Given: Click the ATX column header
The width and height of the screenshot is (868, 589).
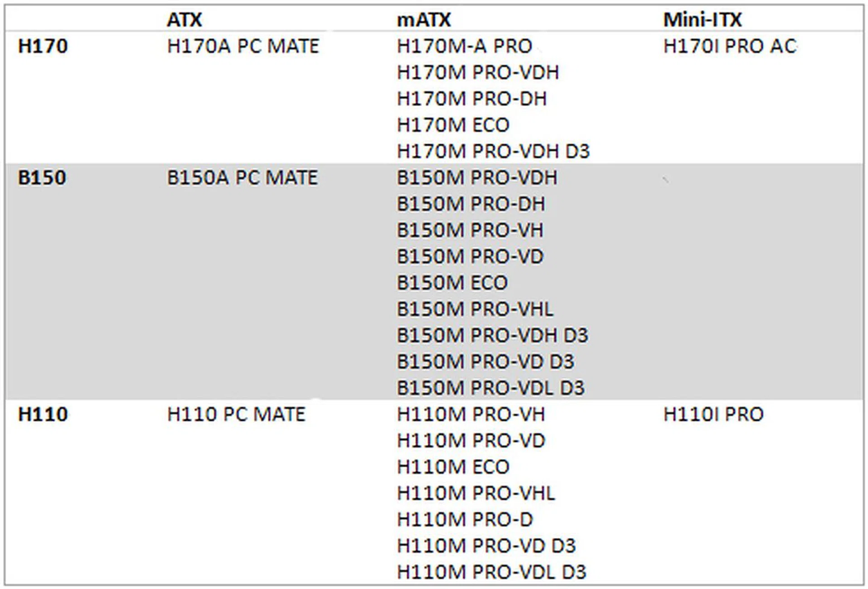Looking at the screenshot, I should pyautogui.click(x=184, y=19).
